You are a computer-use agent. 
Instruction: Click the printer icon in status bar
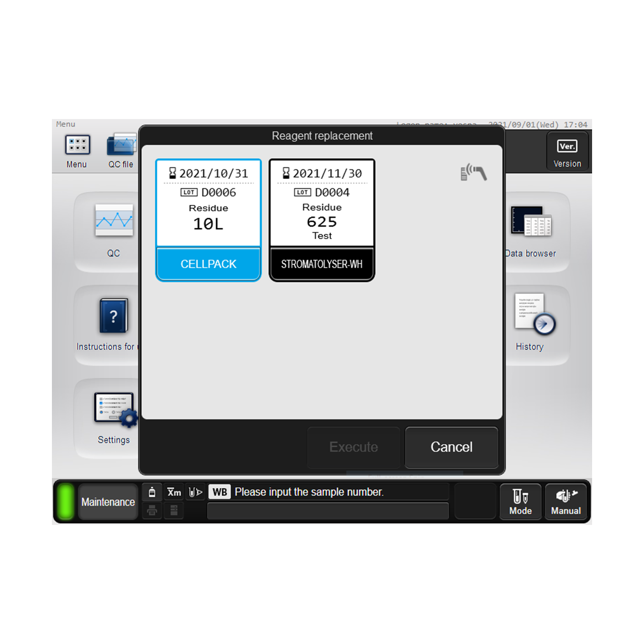(152, 510)
